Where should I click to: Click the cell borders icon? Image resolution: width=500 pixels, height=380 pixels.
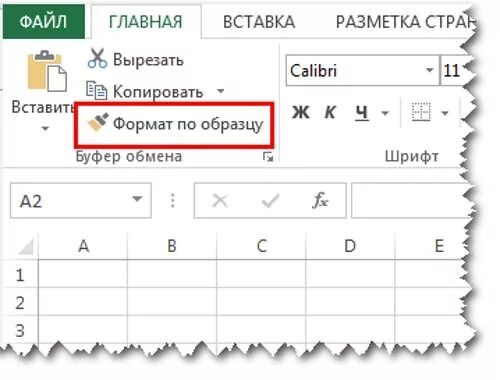pyautogui.click(x=421, y=112)
